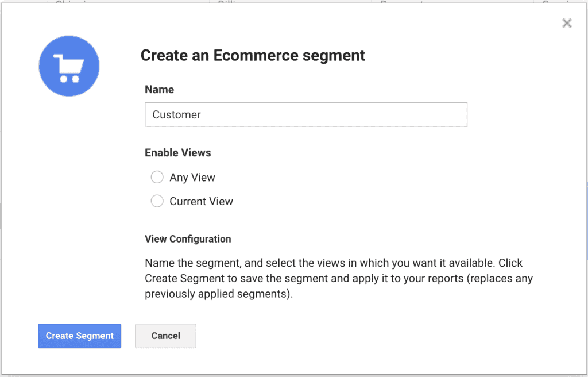Screen dimensions: 588x377
Task: Close the segment dialog with the X
Action: (x=567, y=23)
